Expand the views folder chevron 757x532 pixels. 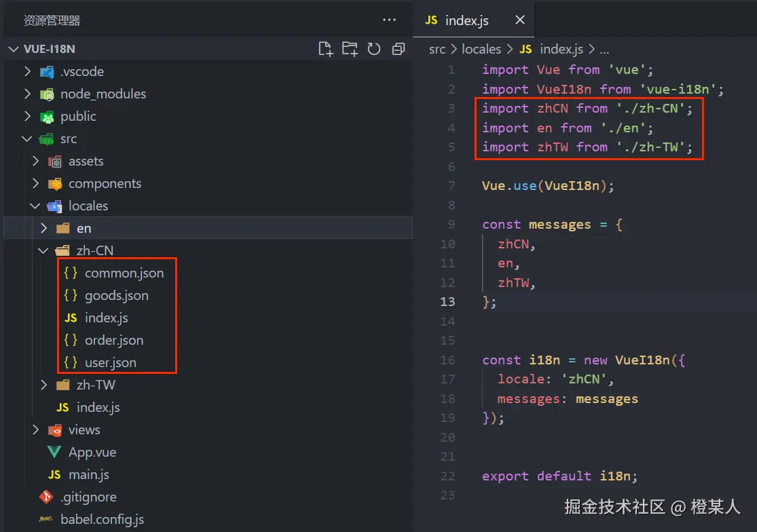(x=35, y=430)
